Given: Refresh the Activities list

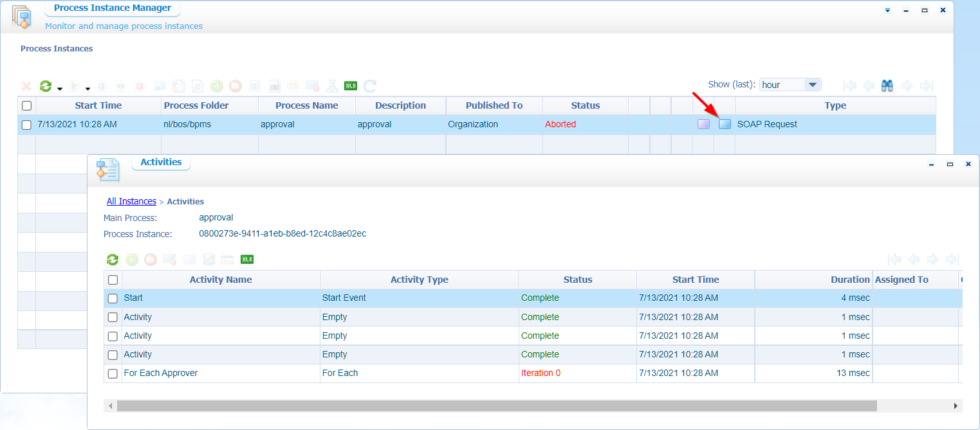Looking at the screenshot, I should tap(113, 260).
